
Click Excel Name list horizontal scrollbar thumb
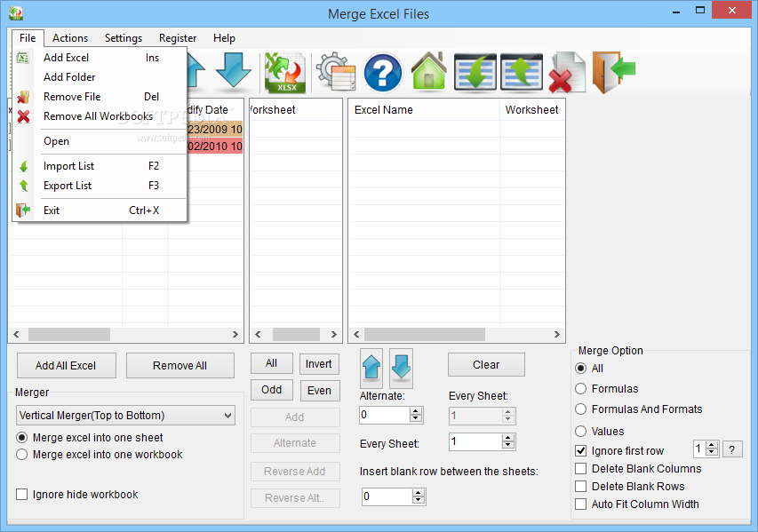[425, 334]
